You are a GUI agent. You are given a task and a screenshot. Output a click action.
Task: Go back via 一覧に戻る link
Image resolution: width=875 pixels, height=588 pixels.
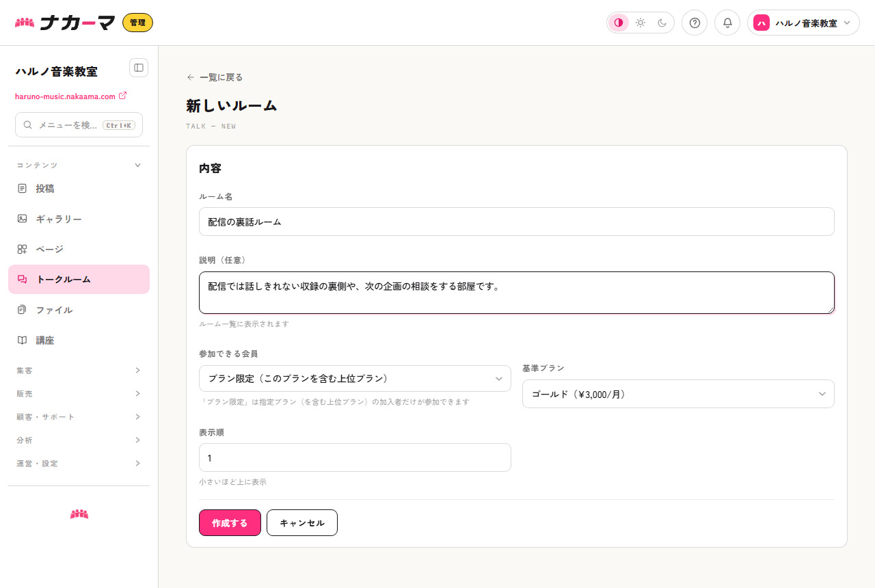pyautogui.click(x=215, y=77)
